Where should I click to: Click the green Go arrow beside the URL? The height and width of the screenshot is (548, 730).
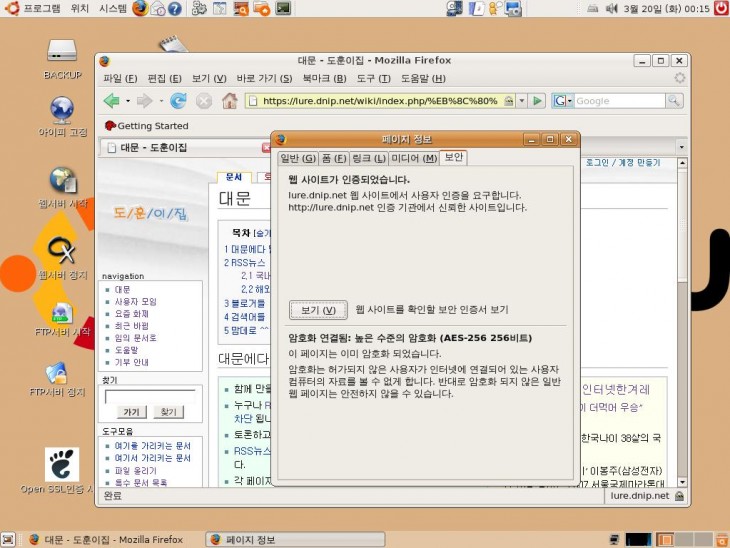pos(537,101)
